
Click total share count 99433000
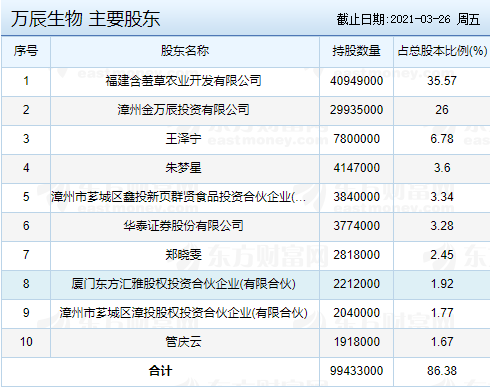click(356, 371)
